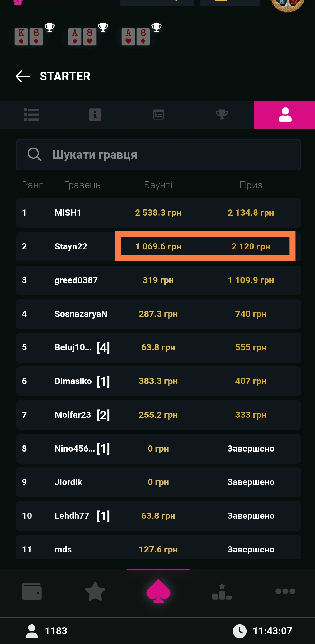The width and height of the screenshot is (315, 644).
Task: Select the A-heart 8-diamond hand chip
Action: click(x=136, y=37)
